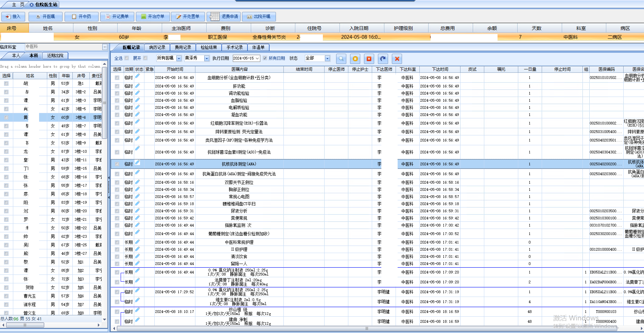644x333 pixels.
Task: Click pencil status icon in 清淡饮食 row
Action: point(138,256)
